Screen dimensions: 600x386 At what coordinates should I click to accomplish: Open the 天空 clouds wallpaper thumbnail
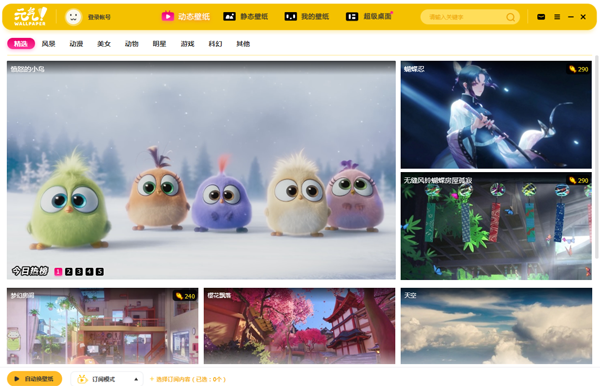coord(496,326)
